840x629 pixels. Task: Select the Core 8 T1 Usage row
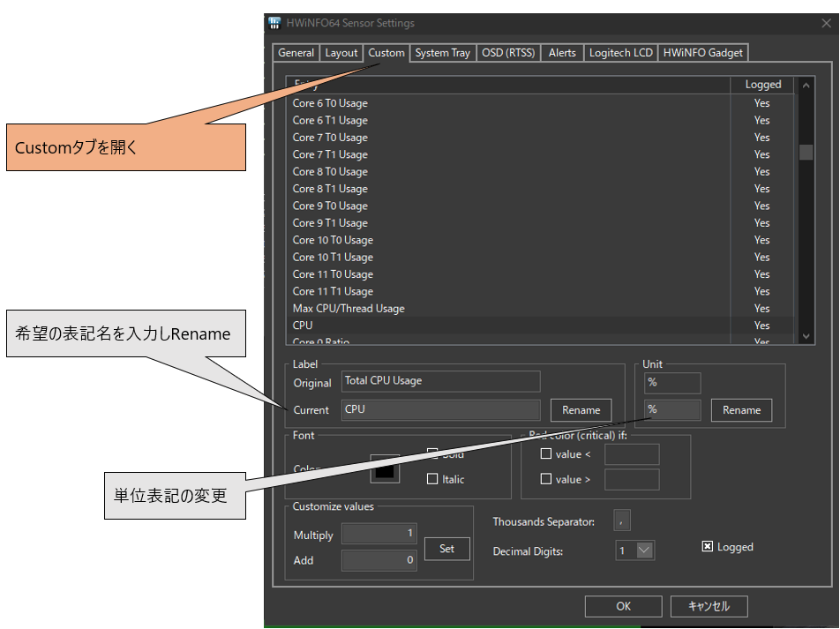click(x=539, y=189)
